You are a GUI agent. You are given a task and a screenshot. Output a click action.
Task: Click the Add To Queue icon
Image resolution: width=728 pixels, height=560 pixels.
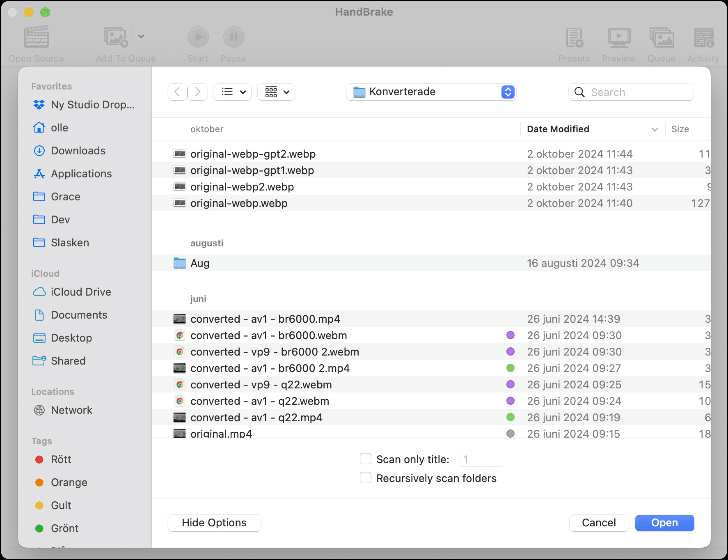(x=116, y=37)
